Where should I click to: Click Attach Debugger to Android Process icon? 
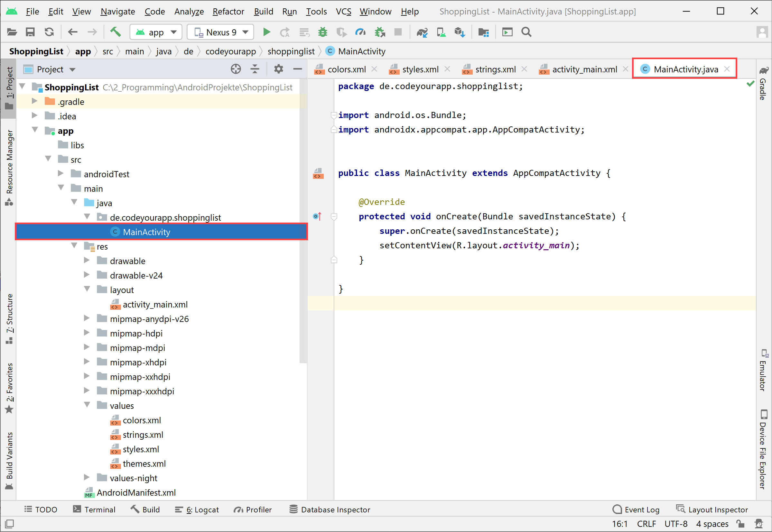pyautogui.click(x=380, y=32)
